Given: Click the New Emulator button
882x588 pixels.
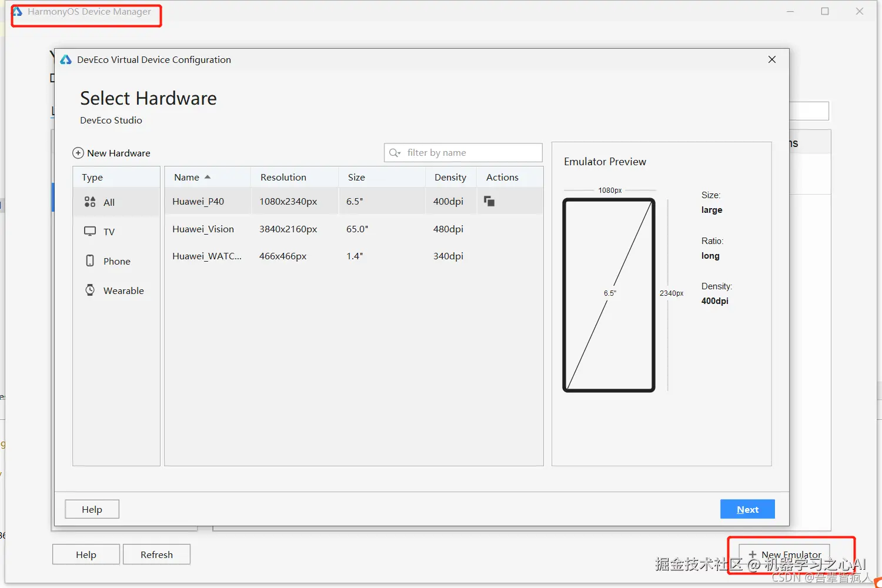Looking at the screenshot, I should click(x=784, y=554).
